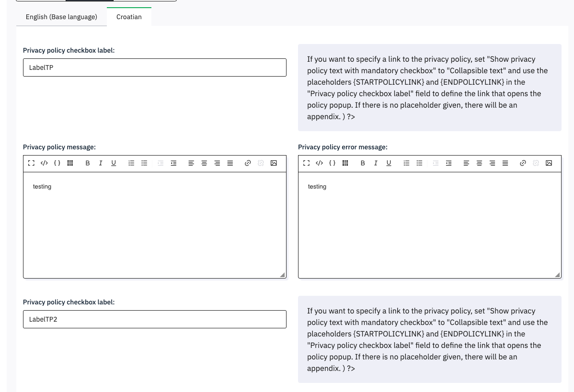Insert bulleted list in Privacy policy message editor
This screenshot has width=574, height=392.
[144, 163]
